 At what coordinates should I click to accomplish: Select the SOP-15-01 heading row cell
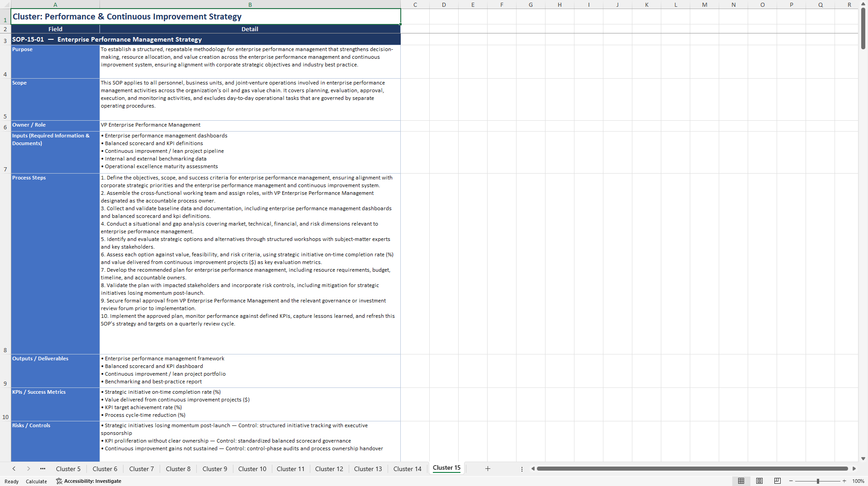click(206, 39)
